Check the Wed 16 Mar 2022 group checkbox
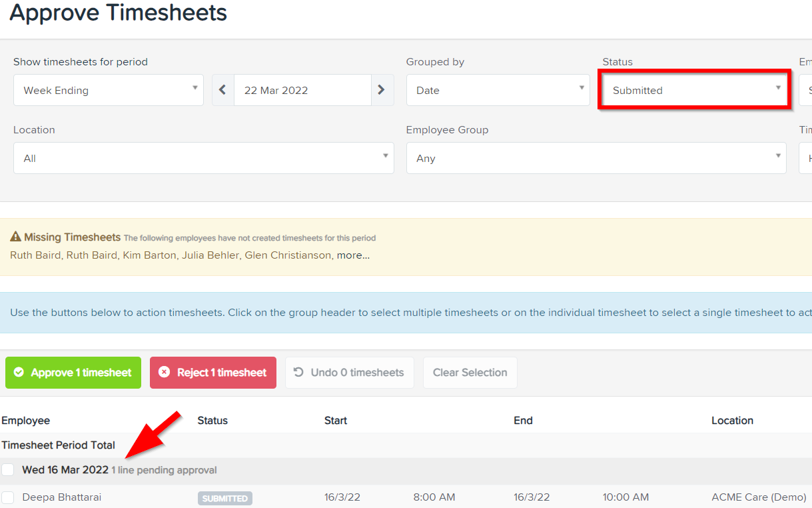The width and height of the screenshot is (812, 508). pyautogui.click(x=8, y=469)
